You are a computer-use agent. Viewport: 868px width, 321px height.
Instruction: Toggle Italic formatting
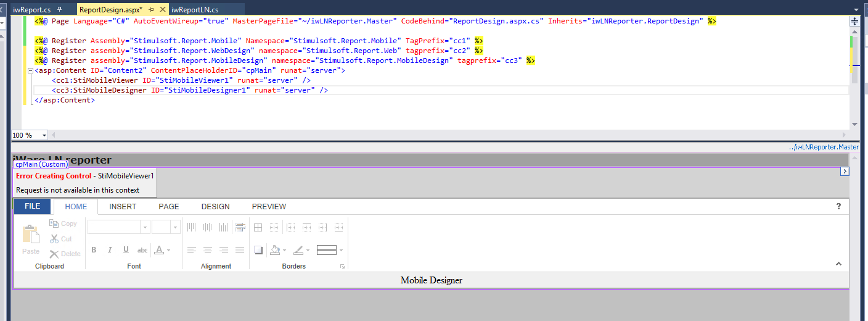(x=110, y=250)
